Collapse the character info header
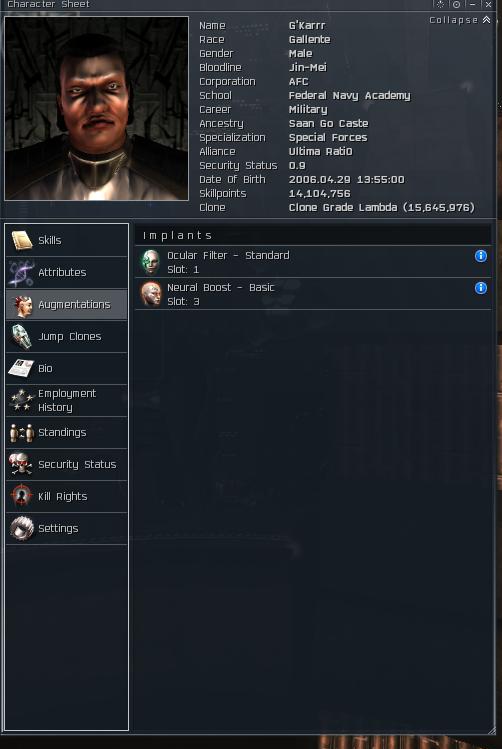This screenshot has height=749, width=502. click(x=459, y=20)
